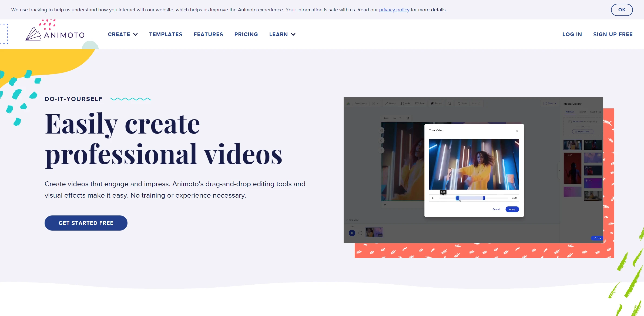Collapse the Grid View expander
Image resolution: width=644 pixels, height=316 pixels.
coord(353,220)
